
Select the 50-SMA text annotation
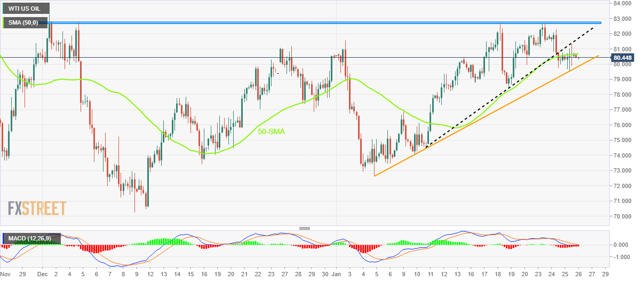(273, 132)
